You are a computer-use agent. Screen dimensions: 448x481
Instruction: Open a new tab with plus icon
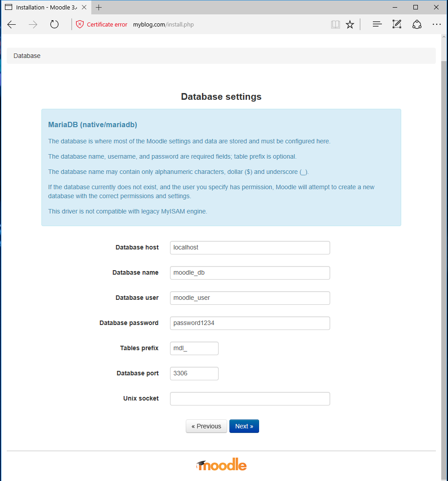coord(99,7)
